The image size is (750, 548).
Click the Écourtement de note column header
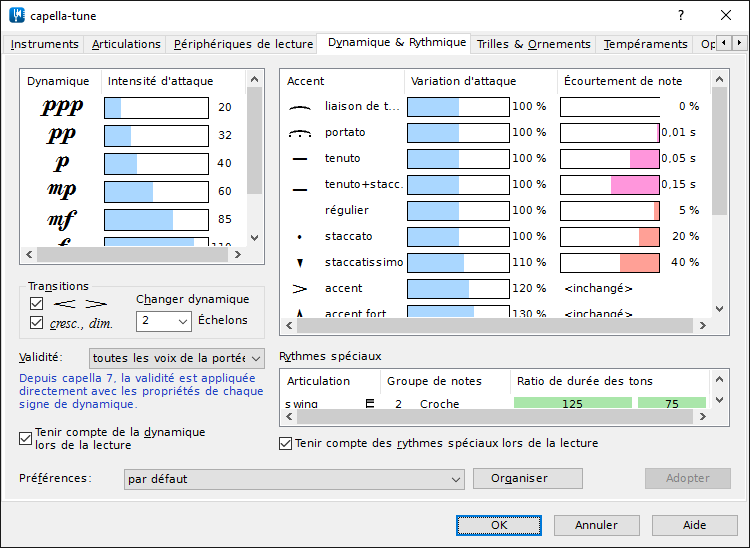pyautogui.click(x=634, y=81)
